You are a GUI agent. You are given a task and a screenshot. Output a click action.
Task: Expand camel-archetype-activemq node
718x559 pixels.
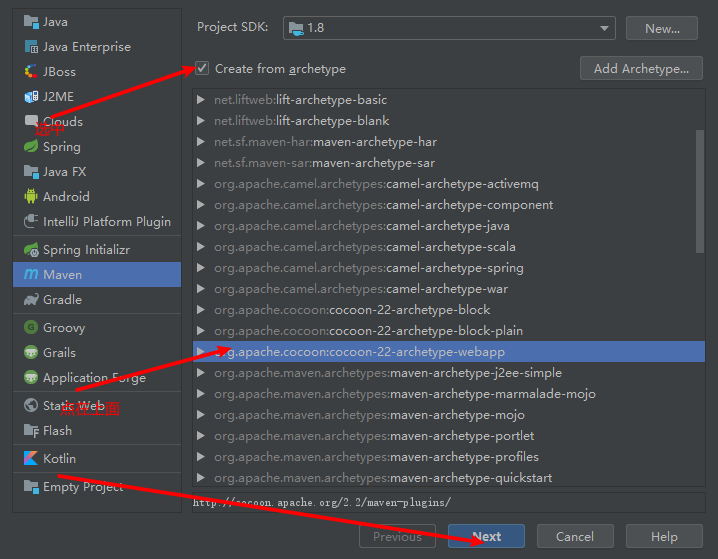click(201, 184)
